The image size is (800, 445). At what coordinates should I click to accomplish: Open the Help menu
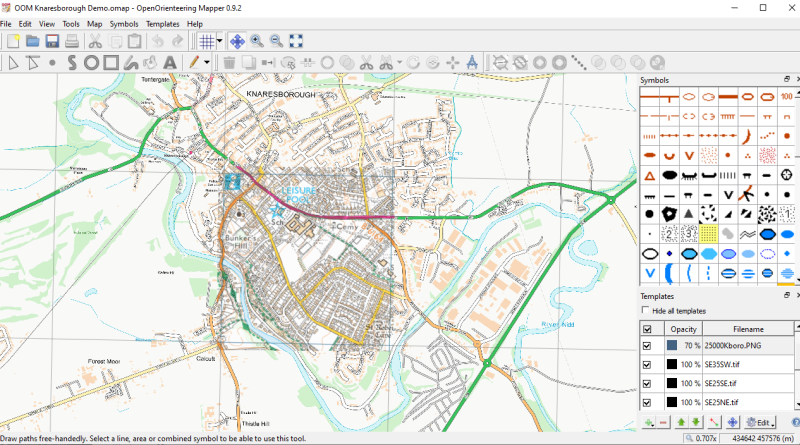point(195,24)
